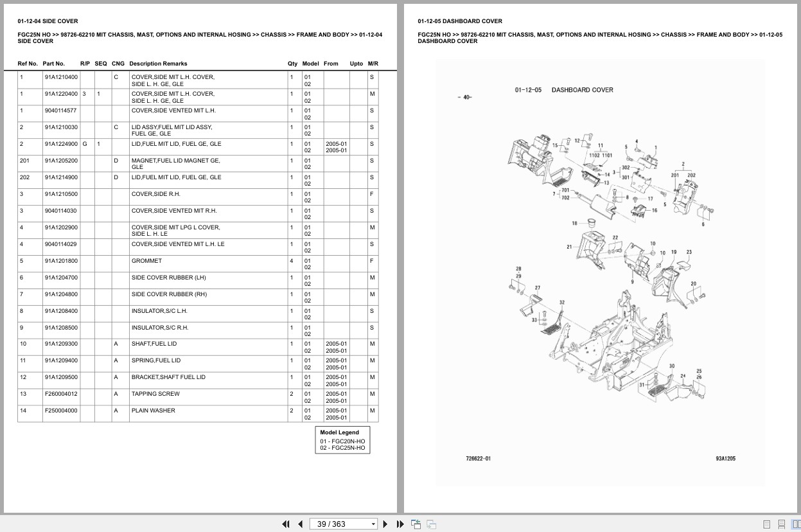Click the INSULATOR,S/C L.H. description

(159, 311)
